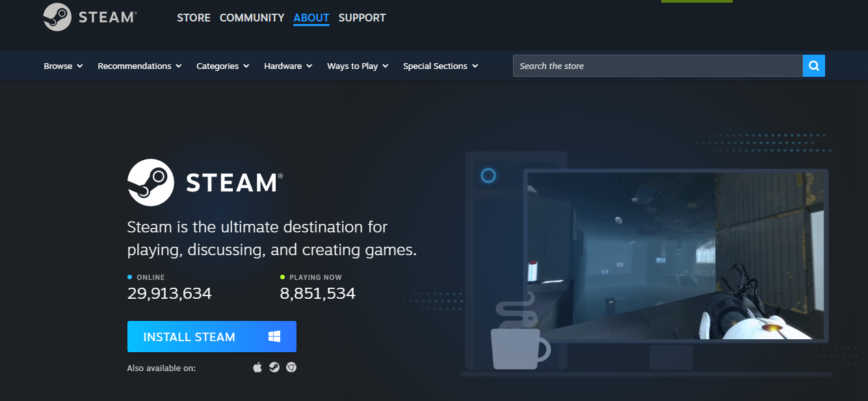This screenshot has width=868, height=401.
Task: Open the Recommendations dropdown
Action: [x=139, y=66]
